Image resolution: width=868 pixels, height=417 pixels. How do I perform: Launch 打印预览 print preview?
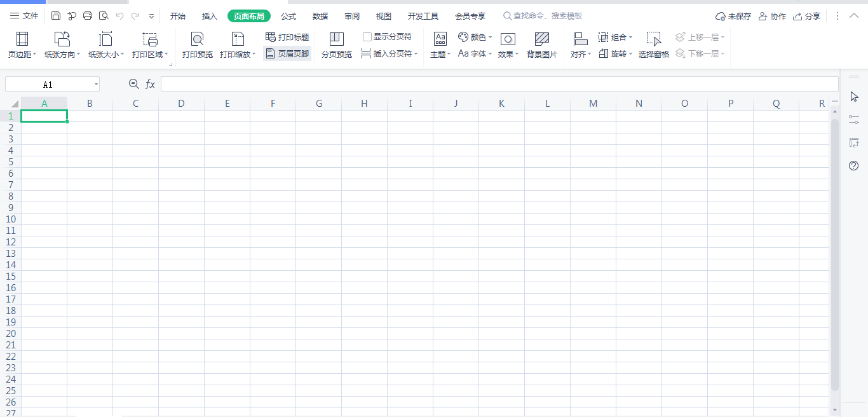(198, 45)
